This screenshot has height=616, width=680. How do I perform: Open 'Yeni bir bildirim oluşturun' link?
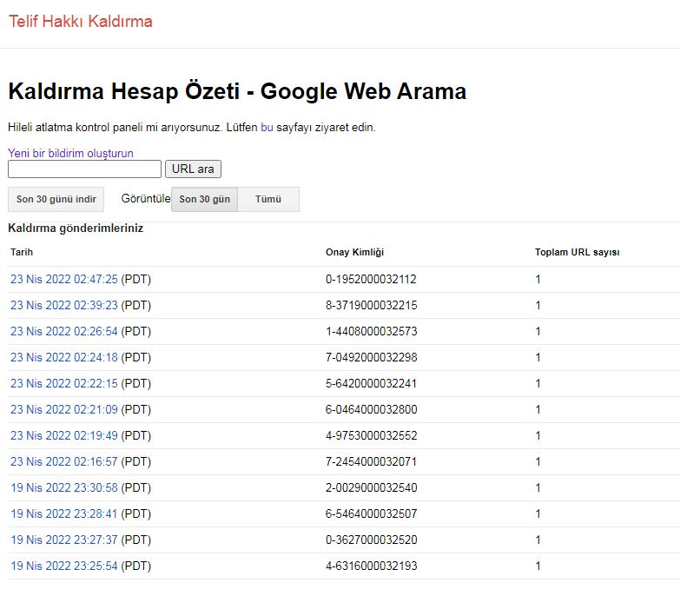(70, 153)
